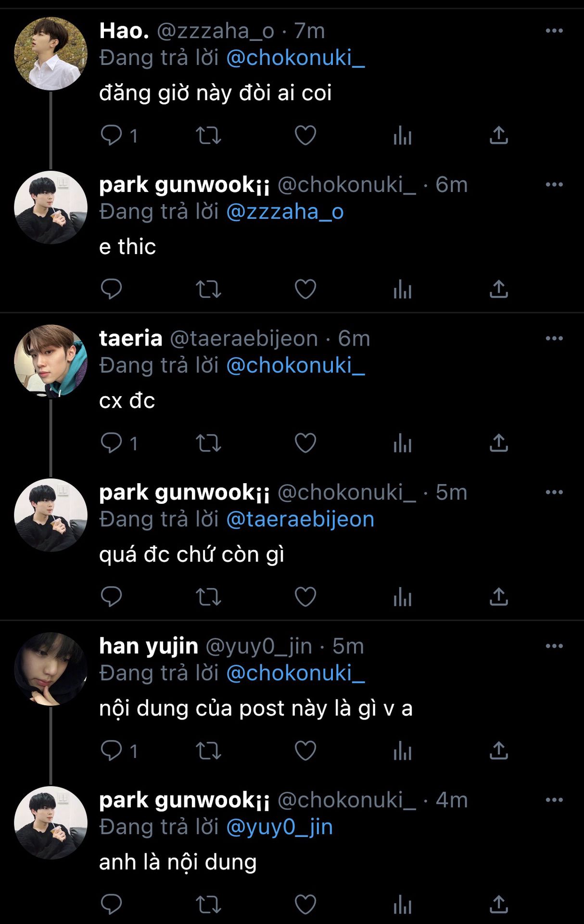
Task: Open more options menu on taeria's tweet
Action: coord(554,338)
